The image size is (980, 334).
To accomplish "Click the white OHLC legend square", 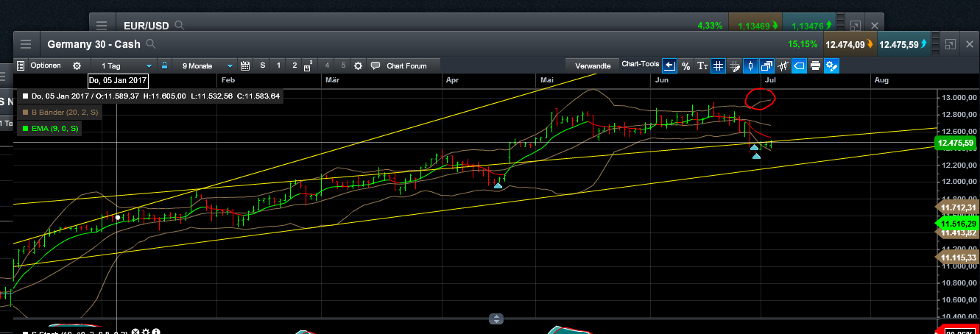I will tap(26, 96).
